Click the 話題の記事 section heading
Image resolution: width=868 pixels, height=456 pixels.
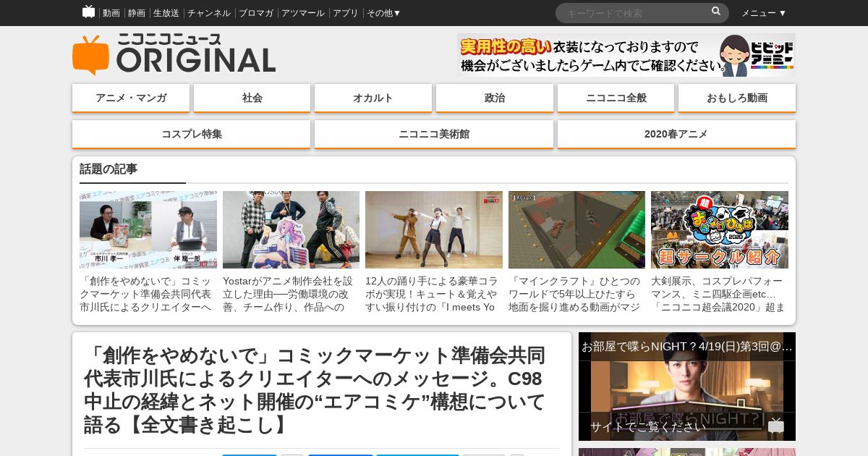(109, 169)
